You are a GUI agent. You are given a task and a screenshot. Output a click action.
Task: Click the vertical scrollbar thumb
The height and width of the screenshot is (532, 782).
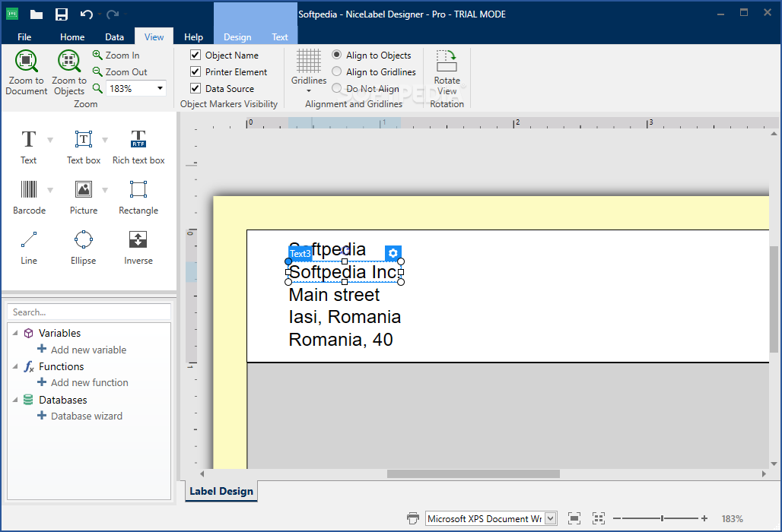[774, 299]
